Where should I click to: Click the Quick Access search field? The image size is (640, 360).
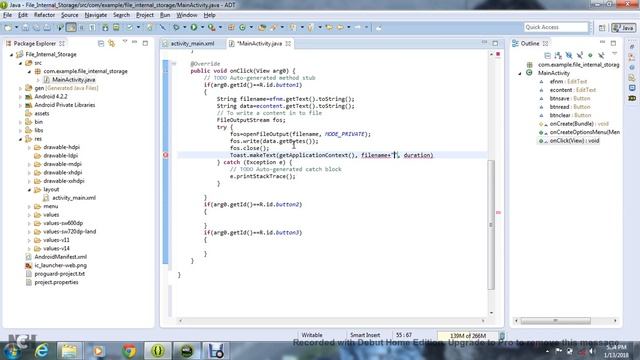pos(556,27)
